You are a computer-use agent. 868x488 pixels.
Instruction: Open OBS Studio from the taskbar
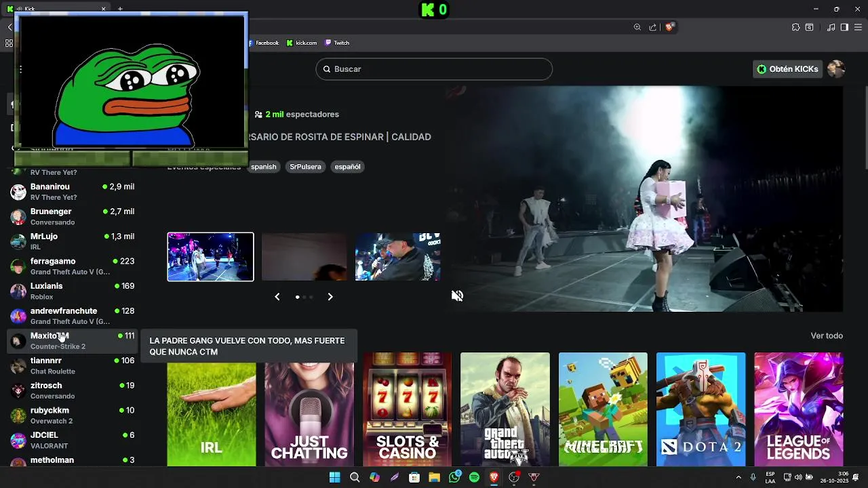[x=514, y=477]
